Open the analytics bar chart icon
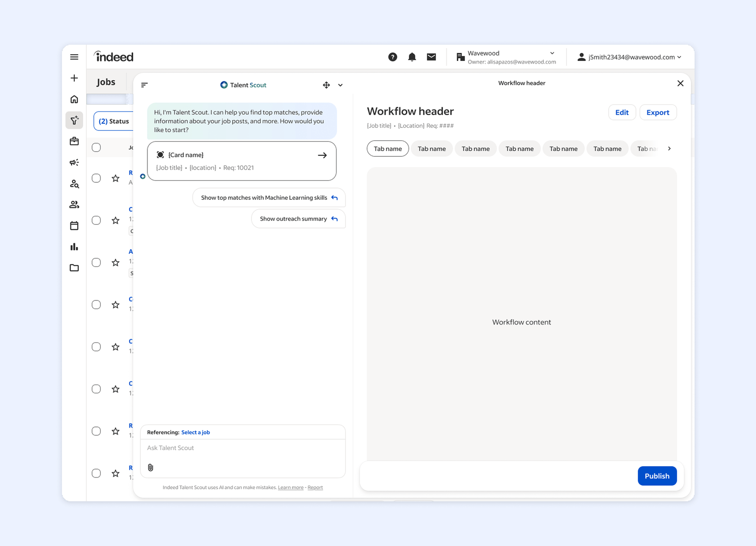This screenshot has height=546, width=756. pos(74,246)
